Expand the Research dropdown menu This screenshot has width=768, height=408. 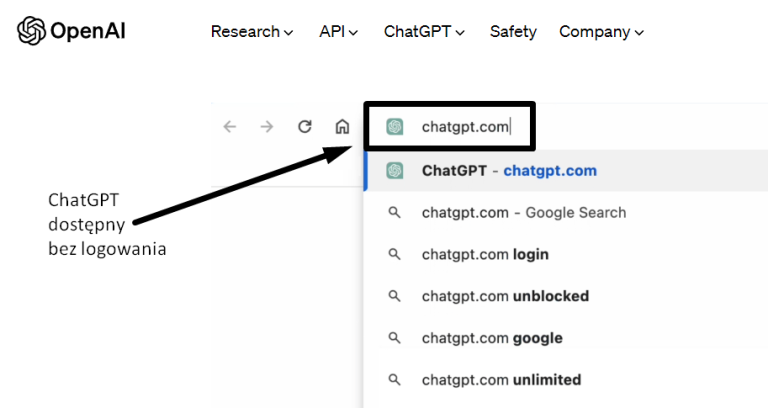pos(252,32)
